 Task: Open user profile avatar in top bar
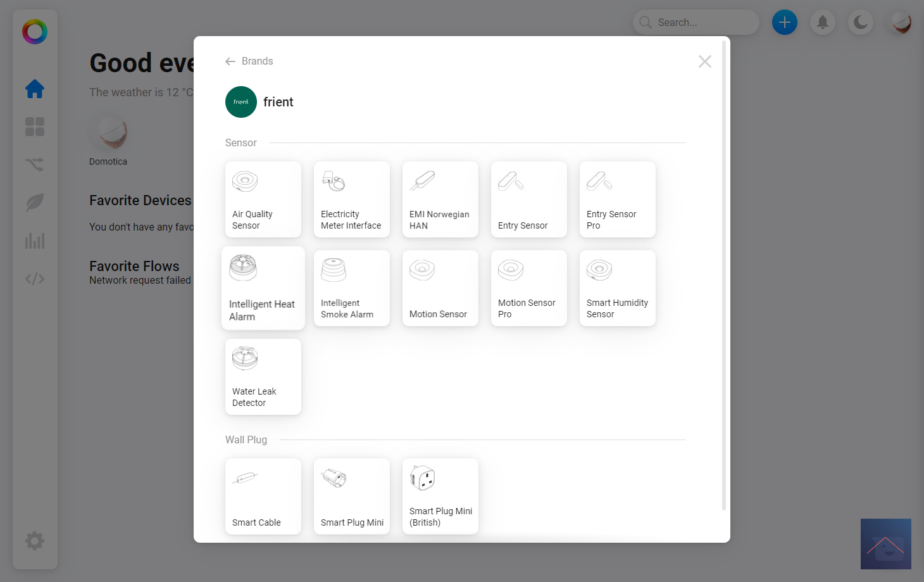pos(901,22)
